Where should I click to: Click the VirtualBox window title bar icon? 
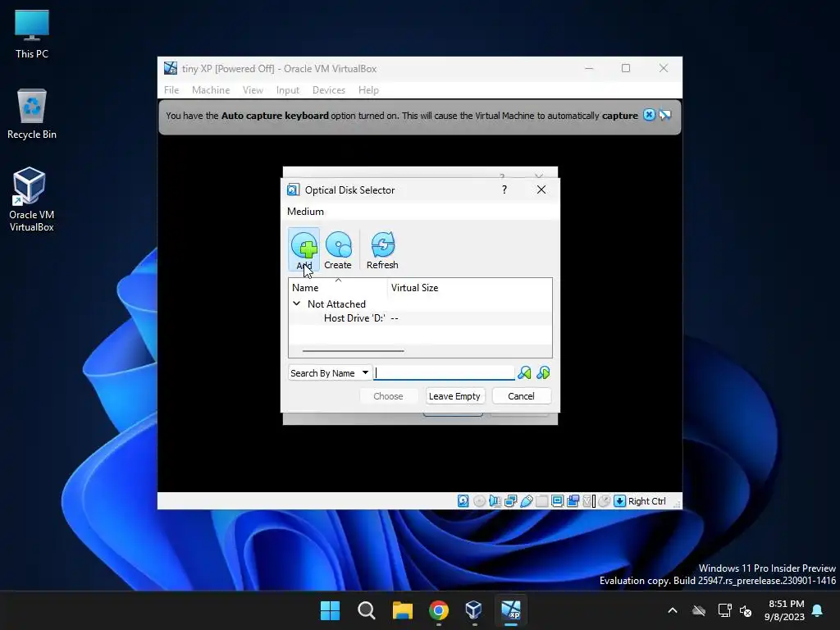pos(171,68)
